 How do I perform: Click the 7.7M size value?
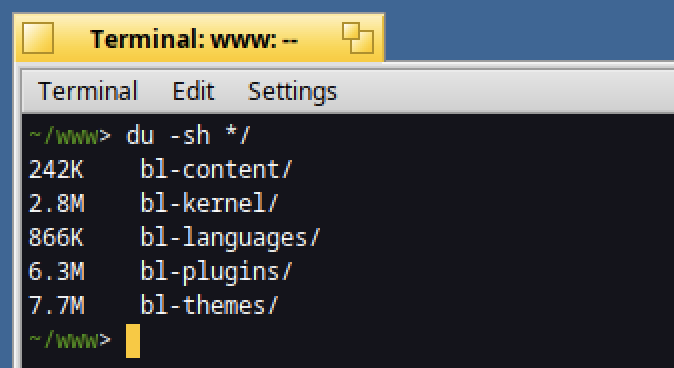[56, 306]
